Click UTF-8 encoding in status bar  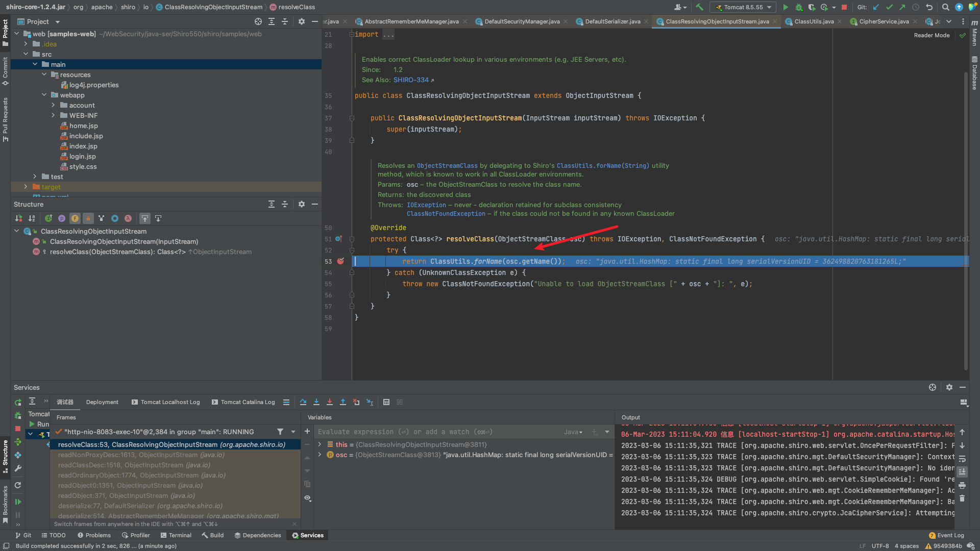[880, 546]
